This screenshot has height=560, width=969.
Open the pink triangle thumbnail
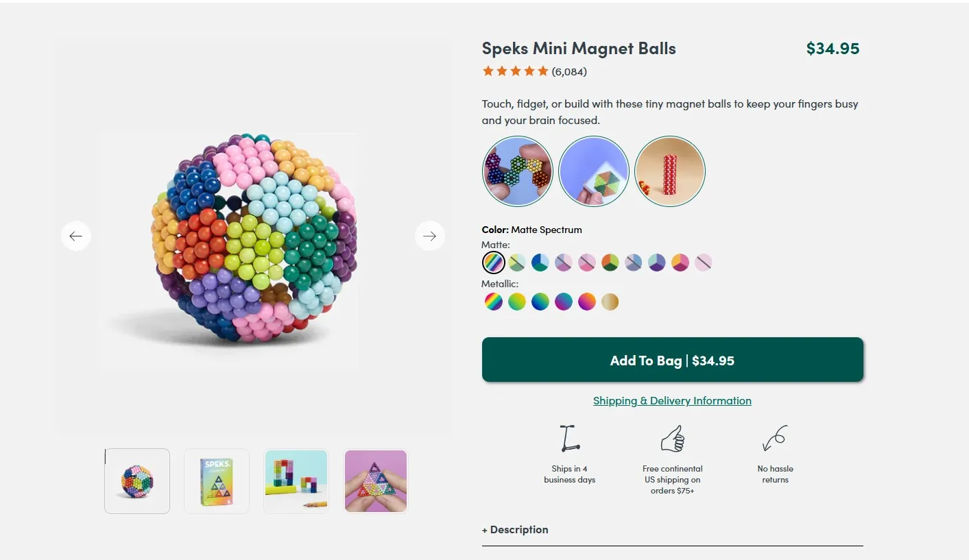tap(375, 480)
